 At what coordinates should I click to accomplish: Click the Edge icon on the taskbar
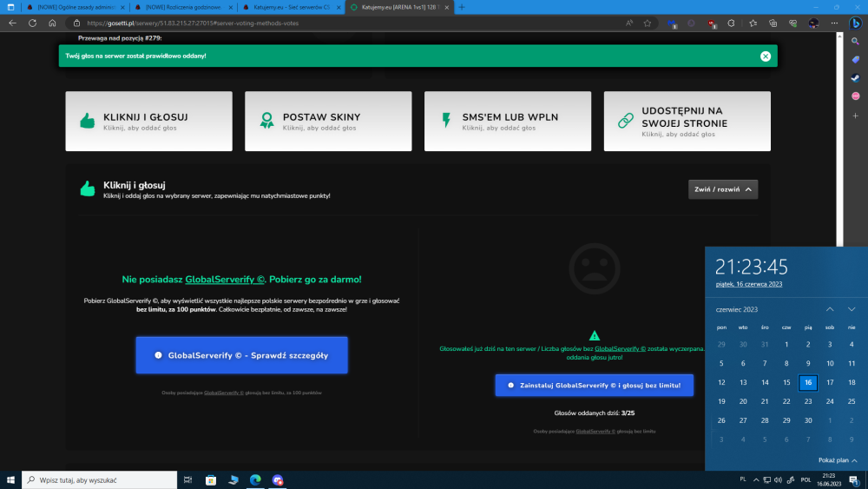click(x=255, y=480)
